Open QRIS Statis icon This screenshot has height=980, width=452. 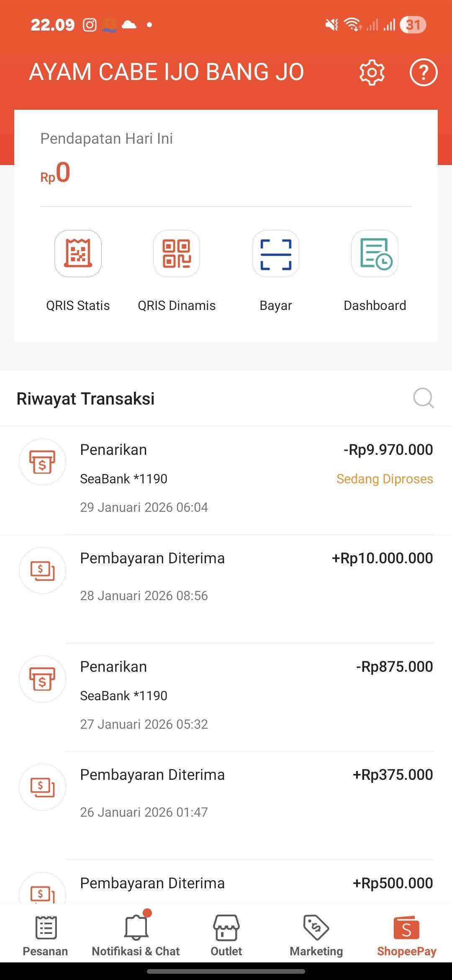point(78,253)
